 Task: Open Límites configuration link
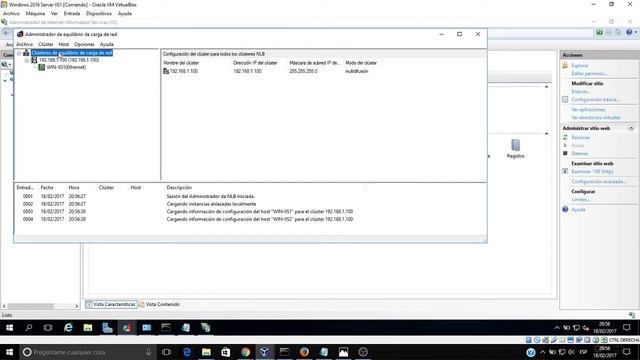(581, 200)
